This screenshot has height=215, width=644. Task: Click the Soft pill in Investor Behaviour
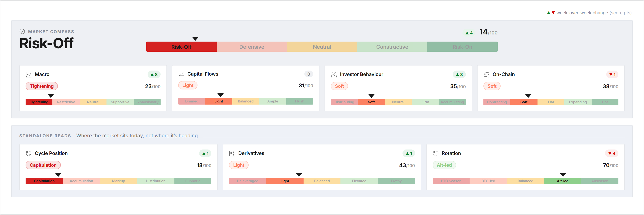339,86
